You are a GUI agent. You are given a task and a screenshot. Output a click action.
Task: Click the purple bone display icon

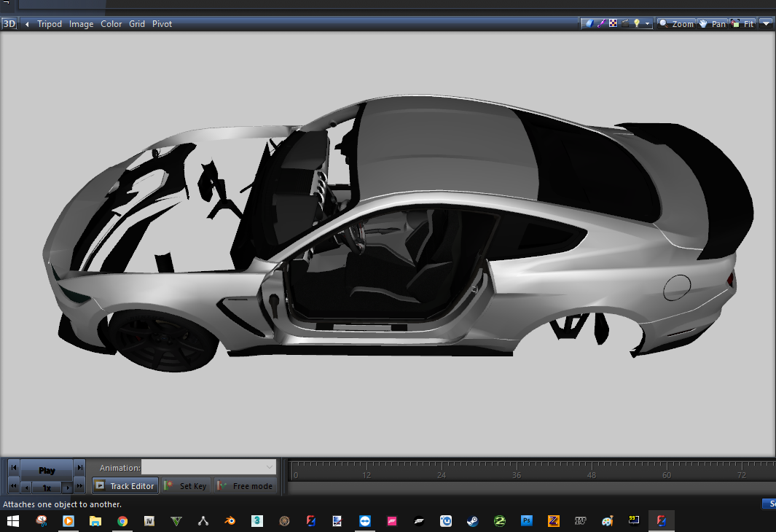point(601,23)
